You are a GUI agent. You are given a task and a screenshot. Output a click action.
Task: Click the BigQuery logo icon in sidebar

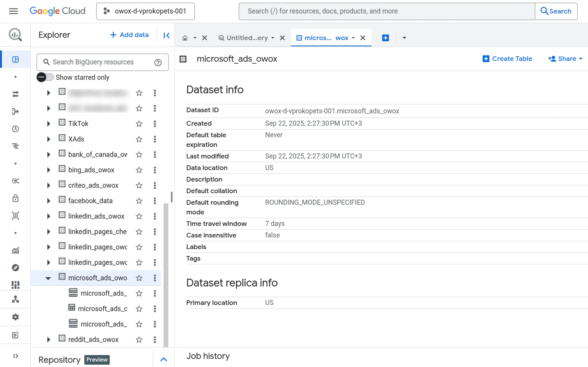[x=15, y=35]
